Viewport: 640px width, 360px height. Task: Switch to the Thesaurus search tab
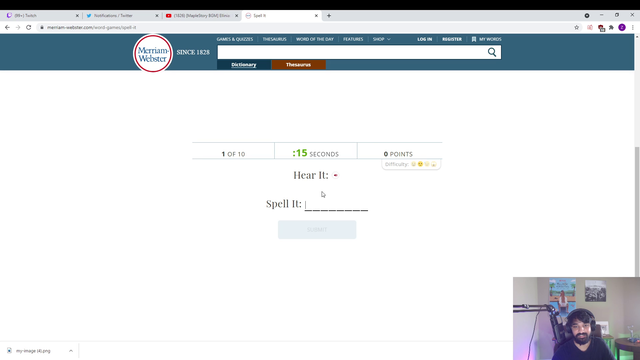click(298, 64)
